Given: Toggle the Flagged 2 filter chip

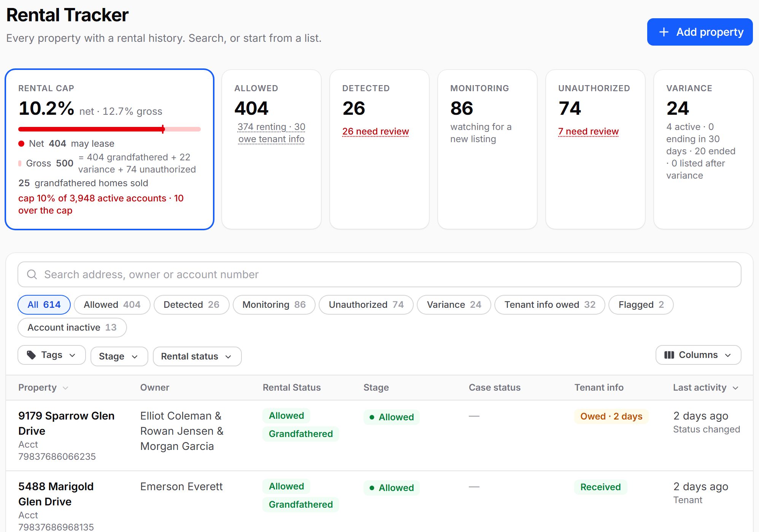Looking at the screenshot, I should pyautogui.click(x=641, y=305).
